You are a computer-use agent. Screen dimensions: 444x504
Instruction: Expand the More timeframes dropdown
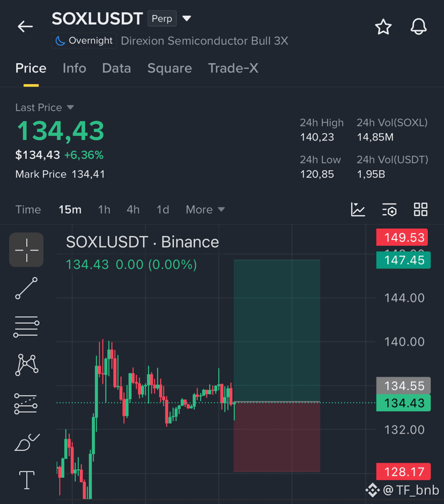pyautogui.click(x=205, y=209)
